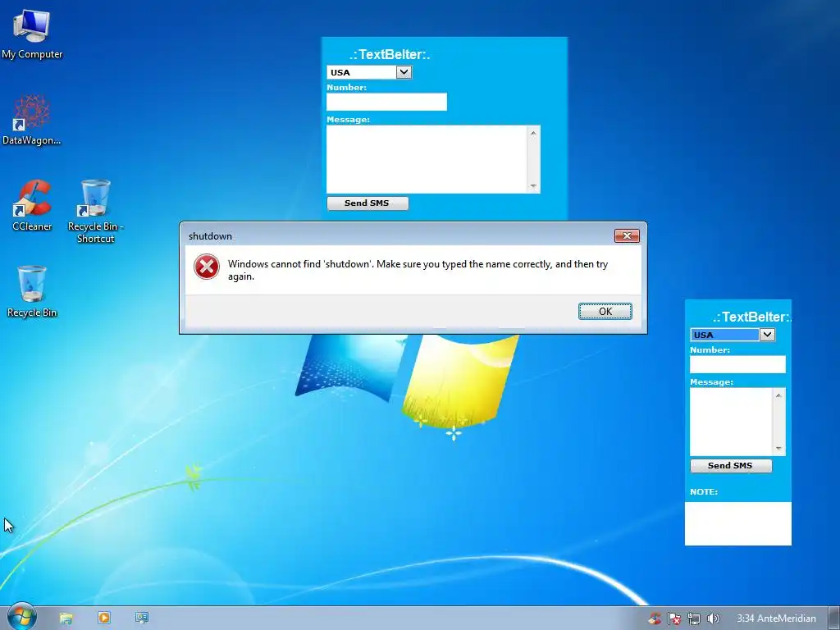Select the Recycle Bin desktop icon
Screen dimensions: 840x630
(x=32, y=292)
